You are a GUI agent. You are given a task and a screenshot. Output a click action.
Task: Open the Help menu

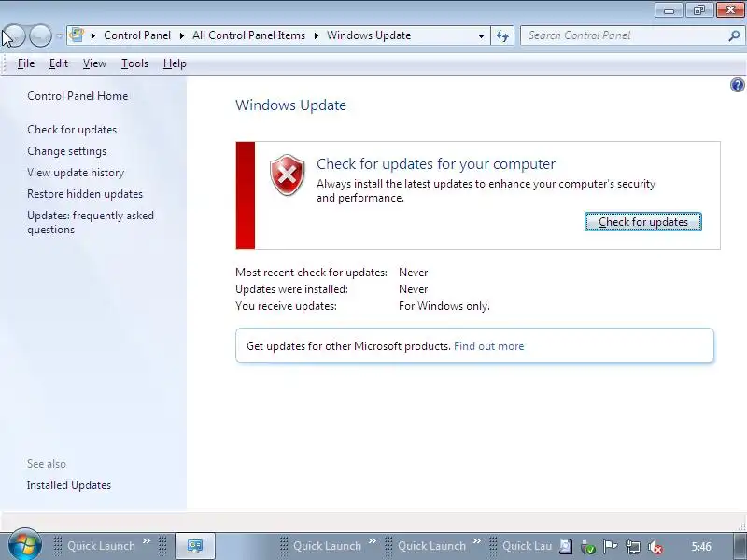175,63
